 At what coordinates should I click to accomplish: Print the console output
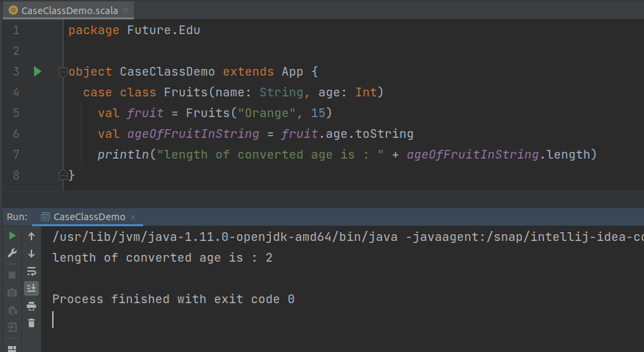(31, 306)
